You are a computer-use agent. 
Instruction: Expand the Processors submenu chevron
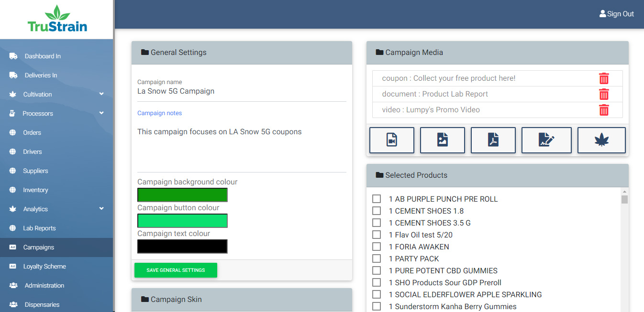(101, 113)
